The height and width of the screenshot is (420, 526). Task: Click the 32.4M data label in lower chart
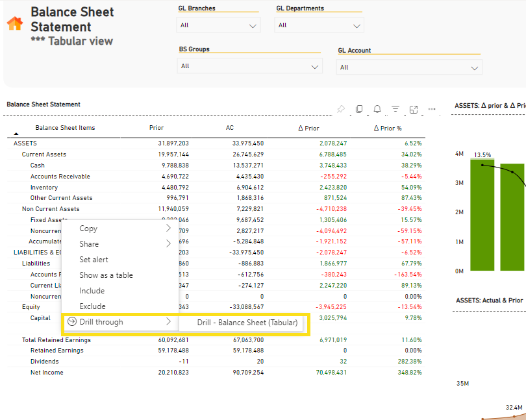click(x=514, y=408)
